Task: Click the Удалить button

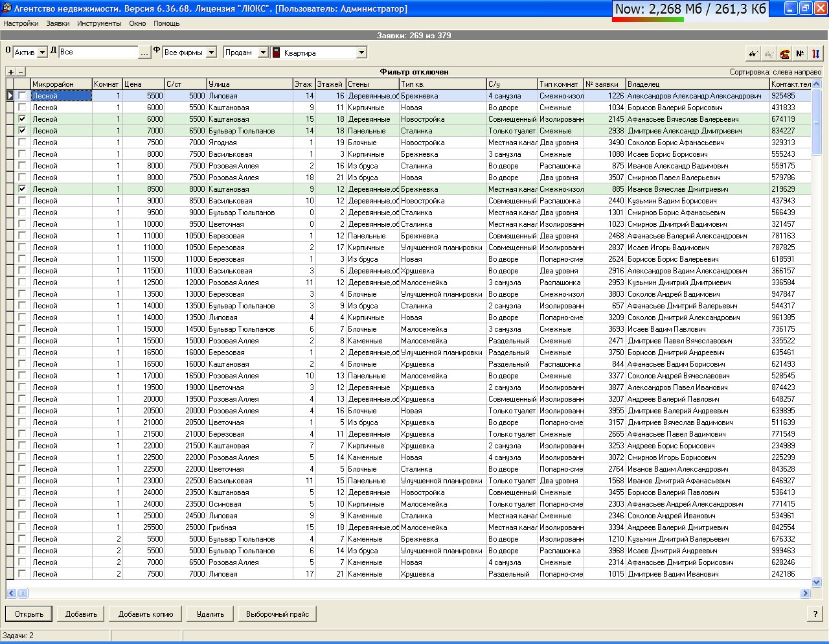Action: coord(210,614)
